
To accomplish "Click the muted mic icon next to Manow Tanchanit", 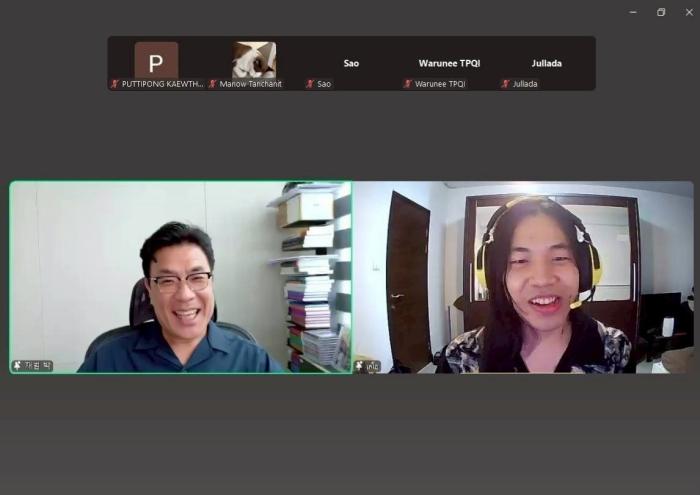I will (212, 84).
